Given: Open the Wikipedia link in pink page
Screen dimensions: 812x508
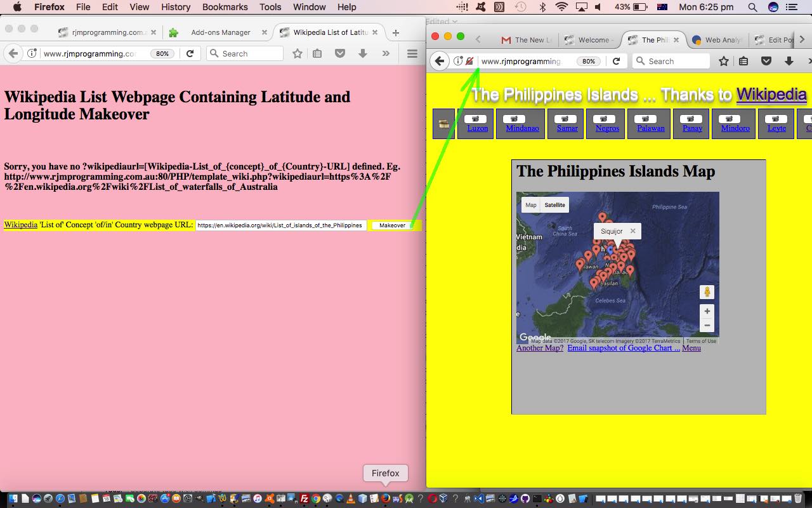Looking at the screenshot, I should (20, 225).
